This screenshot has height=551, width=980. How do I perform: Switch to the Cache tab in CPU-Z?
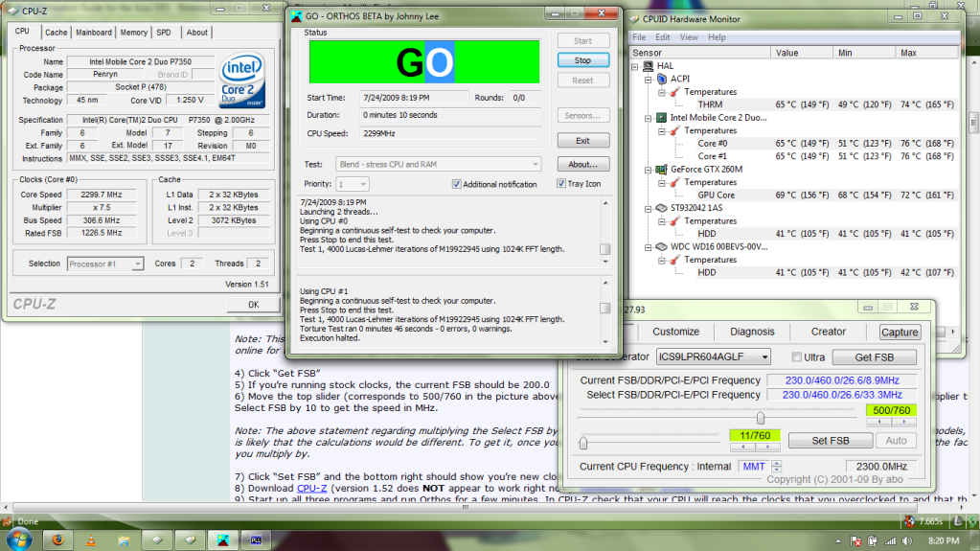coord(56,33)
